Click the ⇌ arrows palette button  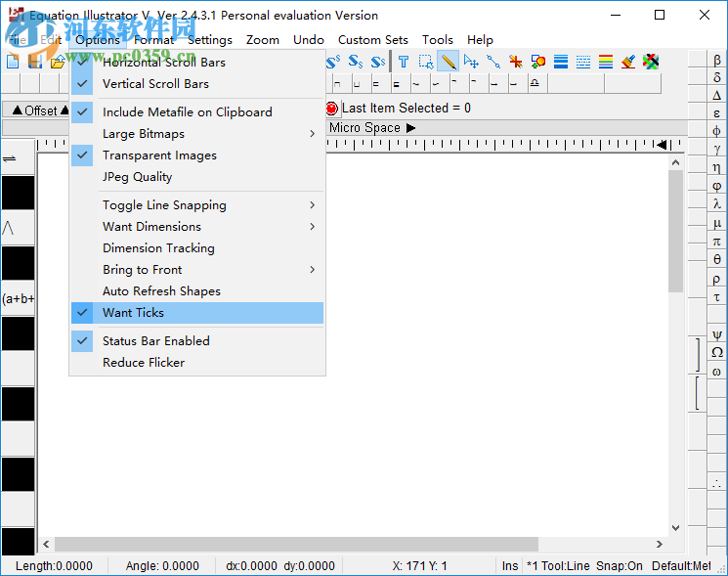[19, 158]
